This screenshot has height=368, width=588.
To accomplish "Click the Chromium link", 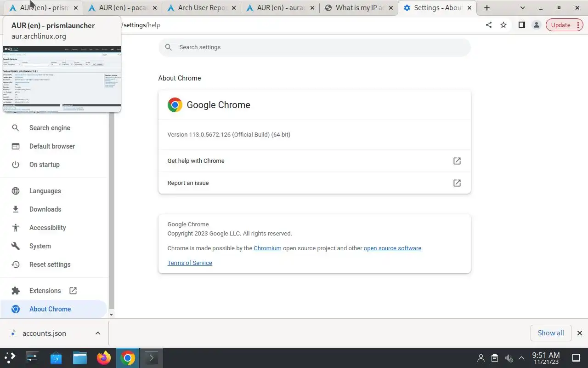I will point(267,248).
